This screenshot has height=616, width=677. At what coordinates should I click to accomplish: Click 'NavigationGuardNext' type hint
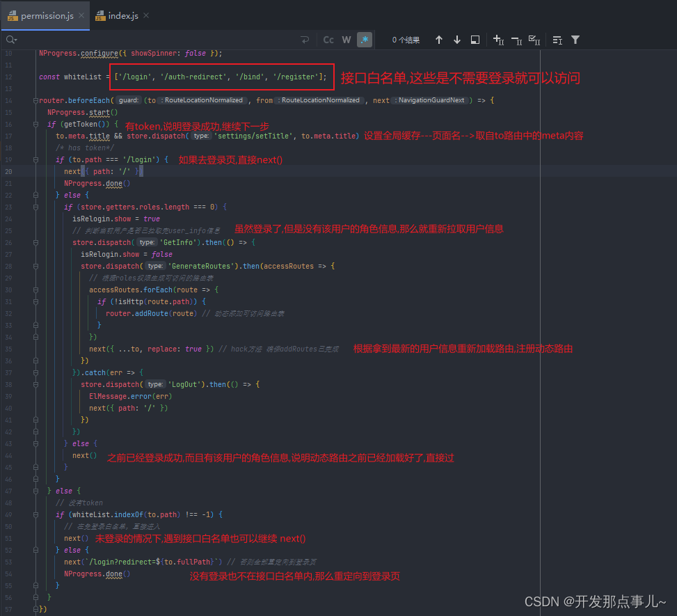(x=429, y=100)
